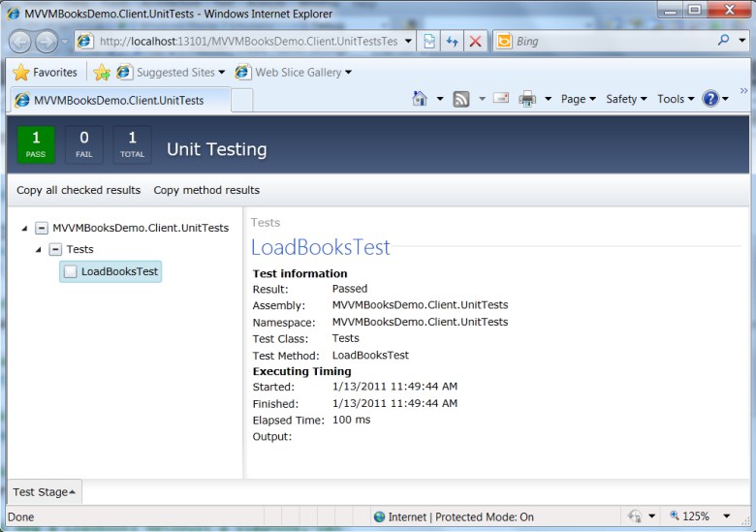The width and height of the screenshot is (756, 532).
Task: Open the 125% zoom level dropdown
Action: click(x=727, y=516)
